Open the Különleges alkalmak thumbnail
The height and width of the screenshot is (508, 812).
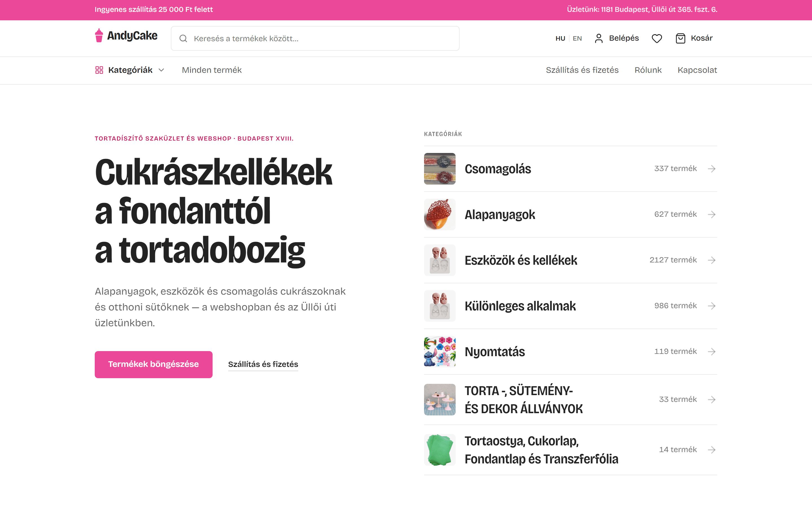click(x=440, y=306)
